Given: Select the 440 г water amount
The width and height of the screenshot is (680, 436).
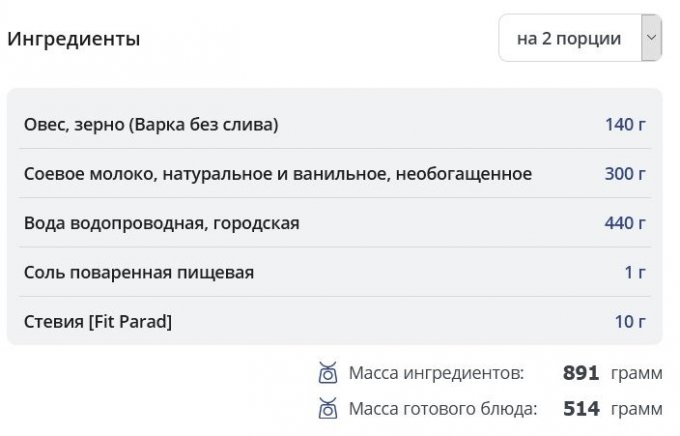Looking at the screenshot, I should [x=625, y=223].
